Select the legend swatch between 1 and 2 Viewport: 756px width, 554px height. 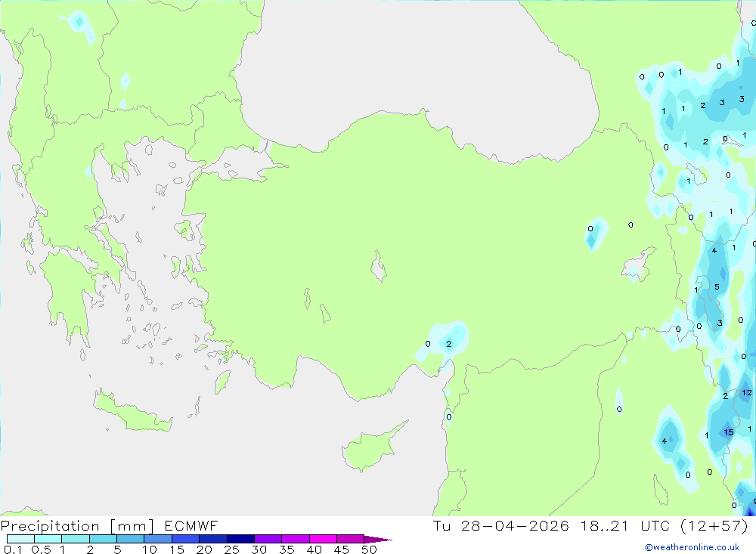coord(75,539)
